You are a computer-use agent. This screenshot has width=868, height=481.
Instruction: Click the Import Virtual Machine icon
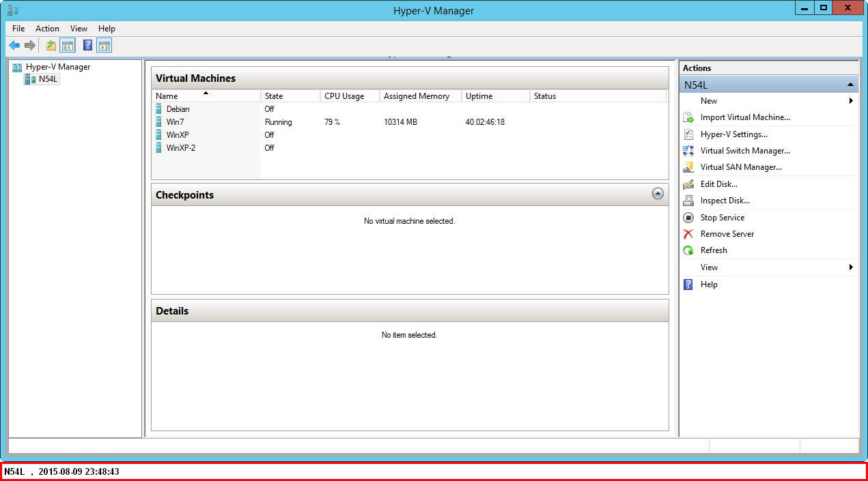(x=688, y=117)
